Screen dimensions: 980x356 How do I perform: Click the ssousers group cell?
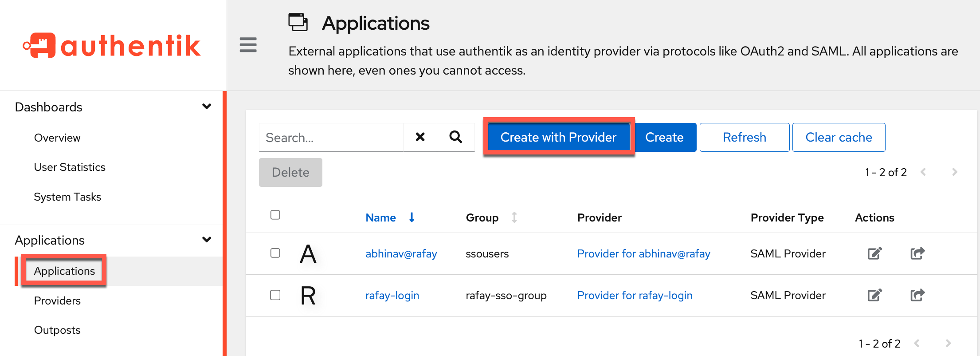[x=487, y=253]
